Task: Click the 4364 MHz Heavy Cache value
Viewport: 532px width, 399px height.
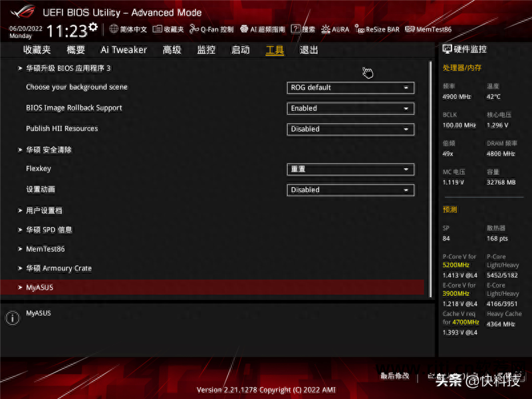Action: pos(501,324)
